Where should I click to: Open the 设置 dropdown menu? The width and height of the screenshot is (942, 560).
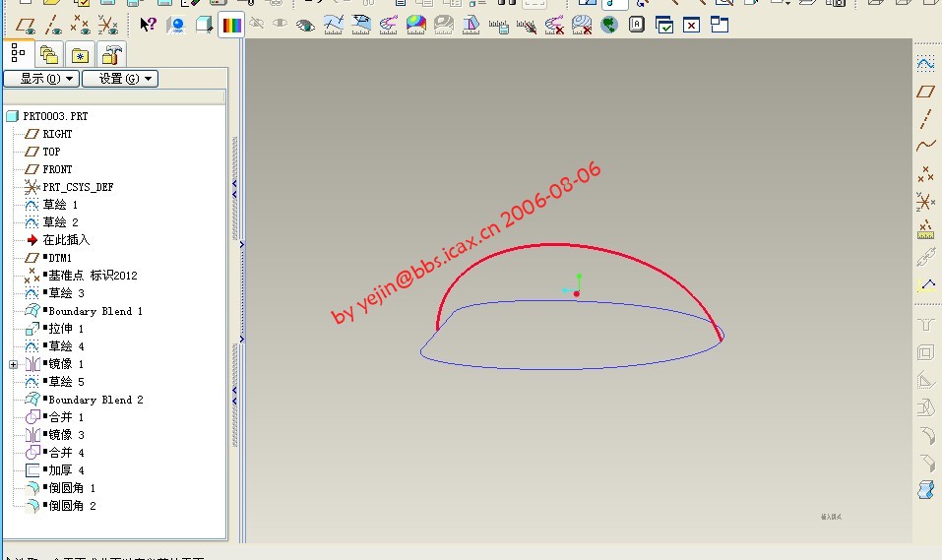(x=119, y=79)
